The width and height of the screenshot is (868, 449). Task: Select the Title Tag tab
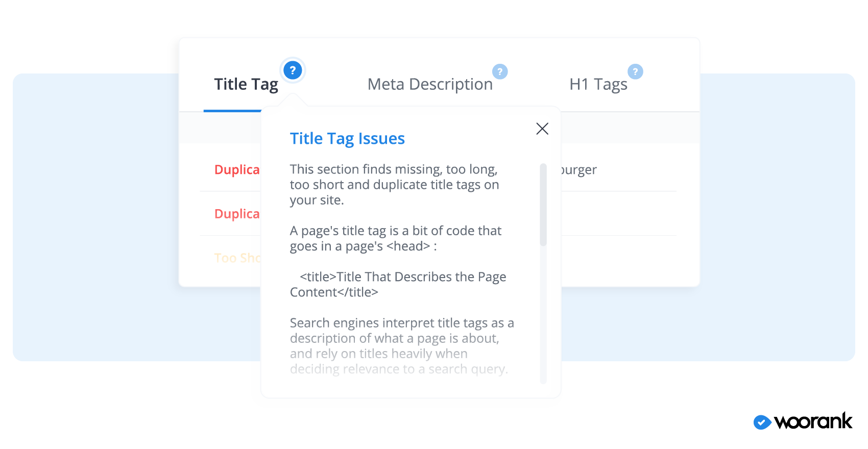tap(246, 85)
